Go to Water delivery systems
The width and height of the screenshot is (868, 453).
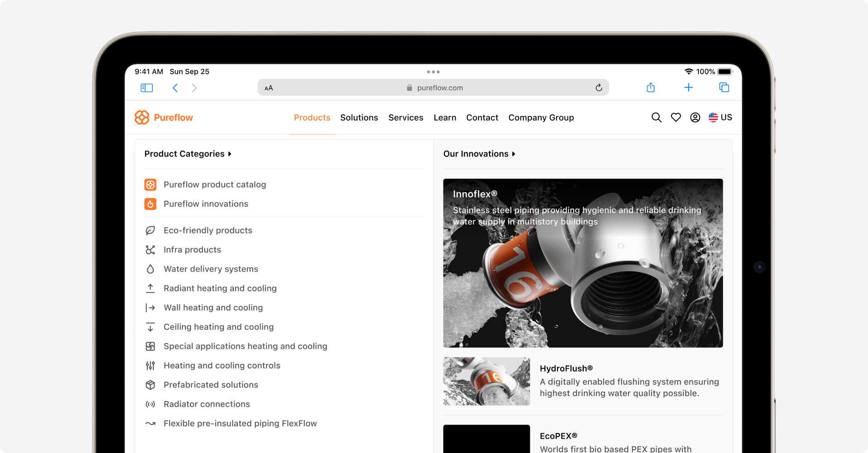point(211,269)
